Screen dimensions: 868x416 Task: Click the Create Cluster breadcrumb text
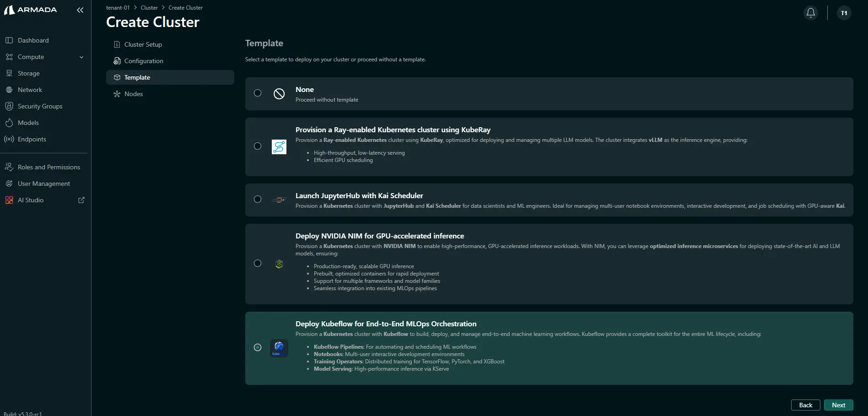click(185, 8)
